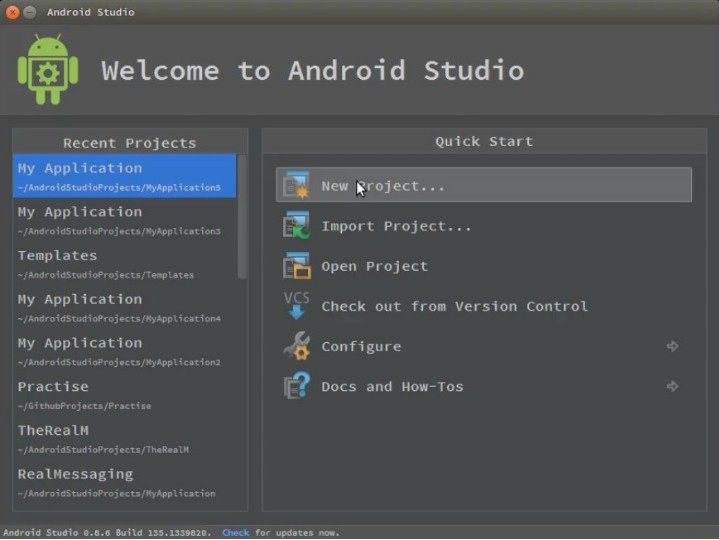The height and width of the screenshot is (540, 719).
Task: Click the Import Project icon
Action: click(x=296, y=225)
